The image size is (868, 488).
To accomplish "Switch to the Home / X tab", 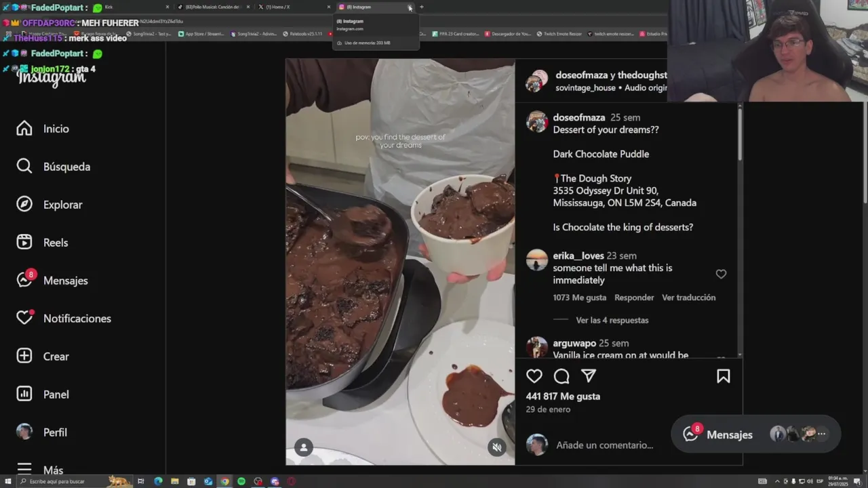I will pos(293,7).
